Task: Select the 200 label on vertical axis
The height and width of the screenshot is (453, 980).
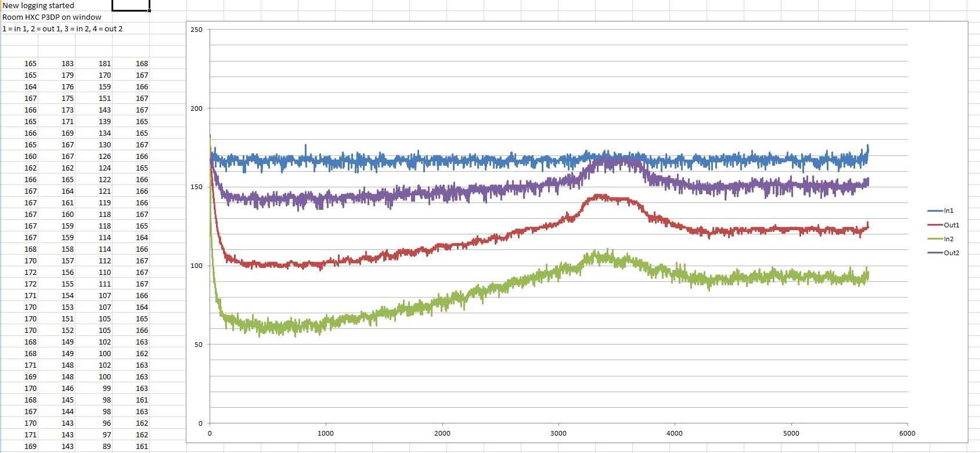Action: tap(196, 108)
